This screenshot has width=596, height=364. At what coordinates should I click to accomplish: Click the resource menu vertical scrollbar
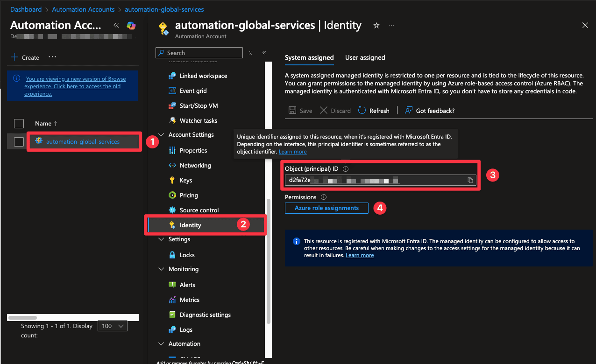tap(268, 261)
